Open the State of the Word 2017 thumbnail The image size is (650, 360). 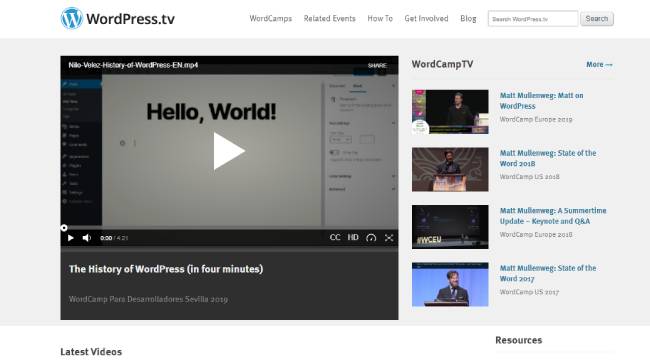pyautogui.click(x=450, y=284)
